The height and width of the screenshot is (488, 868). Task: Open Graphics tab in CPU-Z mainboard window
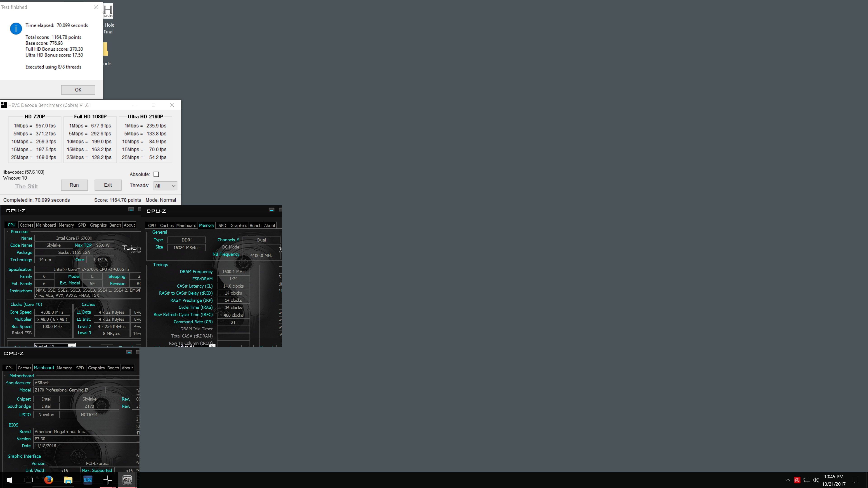[x=96, y=368]
